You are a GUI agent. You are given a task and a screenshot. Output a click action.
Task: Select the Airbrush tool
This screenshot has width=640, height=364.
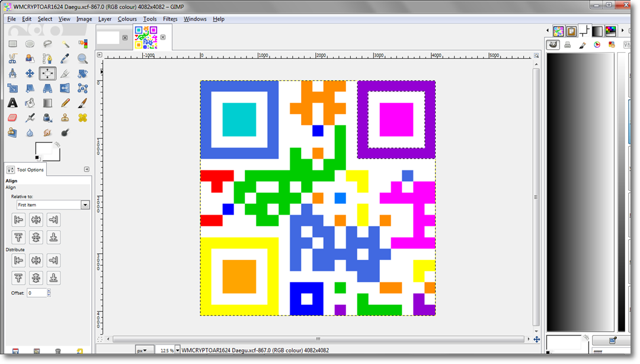tap(30, 118)
